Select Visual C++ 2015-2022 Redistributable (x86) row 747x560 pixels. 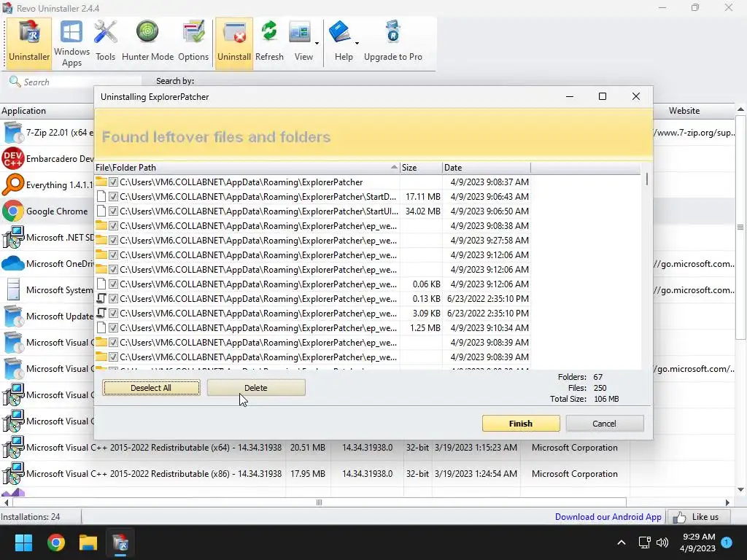tap(368, 474)
